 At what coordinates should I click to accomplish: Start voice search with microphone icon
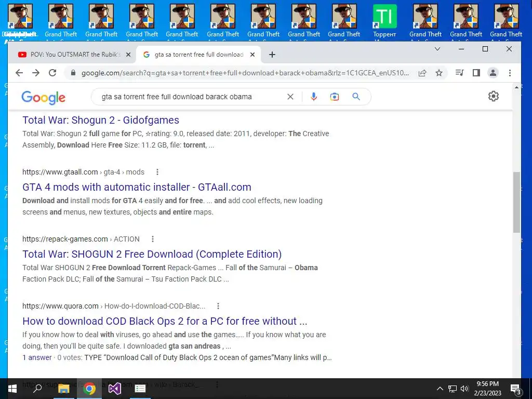(314, 97)
